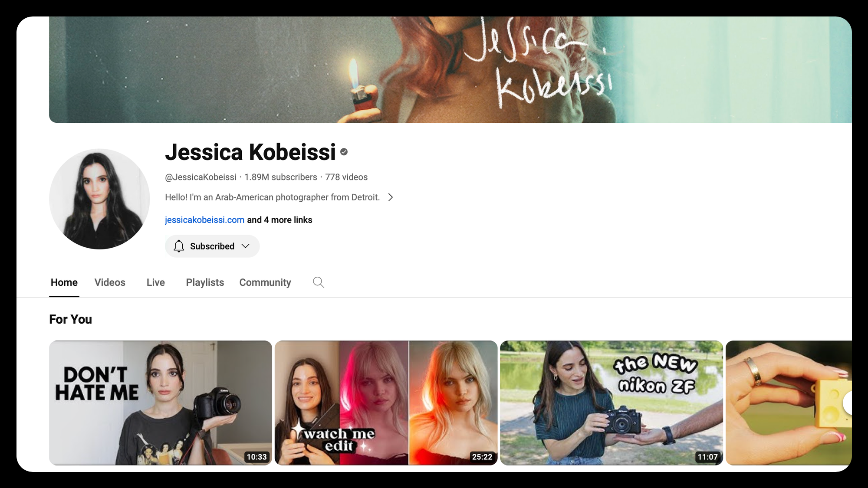Click the @JessicaKobeissi handle
Screen dimensions: 868x488
[201, 177]
